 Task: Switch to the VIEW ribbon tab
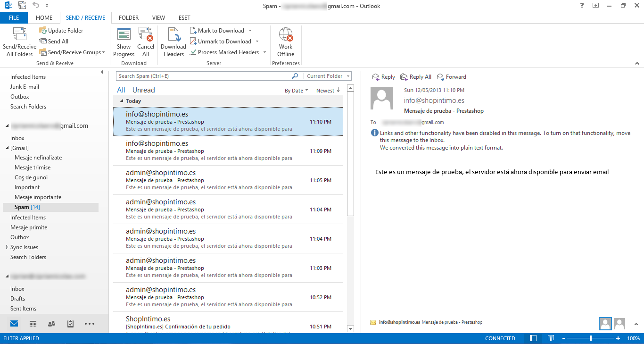(158, 18)
